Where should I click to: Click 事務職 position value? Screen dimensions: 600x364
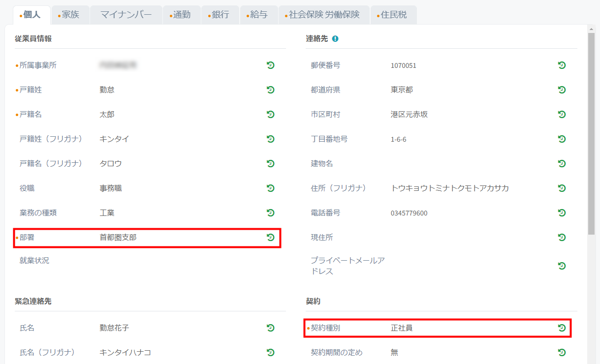coord(111,188)
